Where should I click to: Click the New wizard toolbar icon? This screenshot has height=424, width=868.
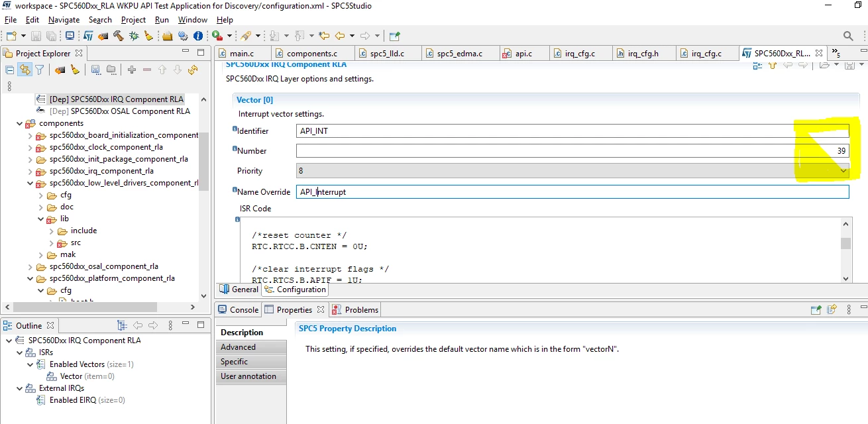pyautogui.click(x=11, y=36)
